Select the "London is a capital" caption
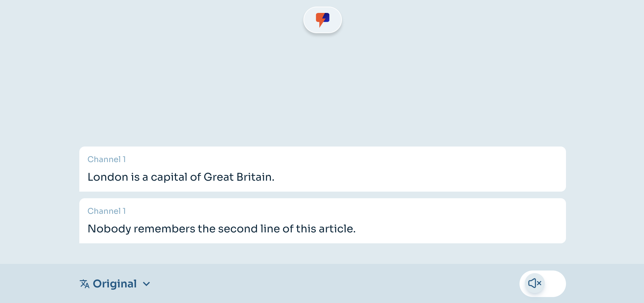The height and width of the screenshot is (303, 644). click(181, 177)
